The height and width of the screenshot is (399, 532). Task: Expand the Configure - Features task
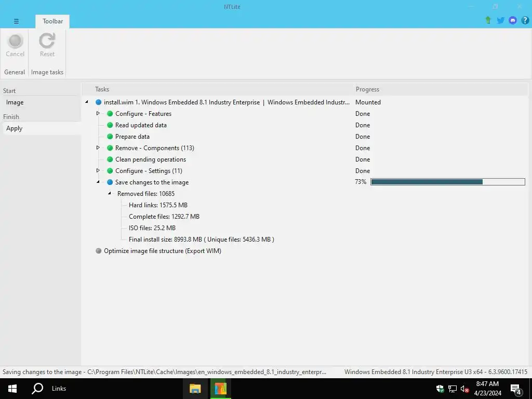[x=98, y=113]
